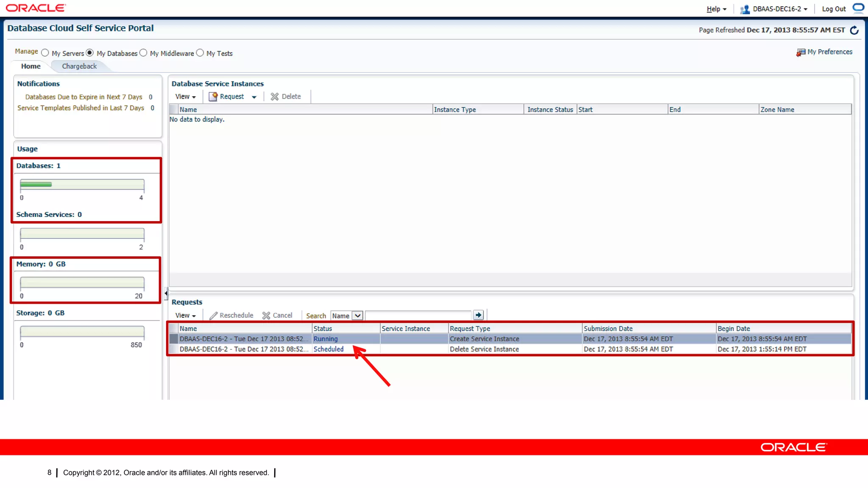
Task: Click the Request instance icon
Action: (213, 97)
